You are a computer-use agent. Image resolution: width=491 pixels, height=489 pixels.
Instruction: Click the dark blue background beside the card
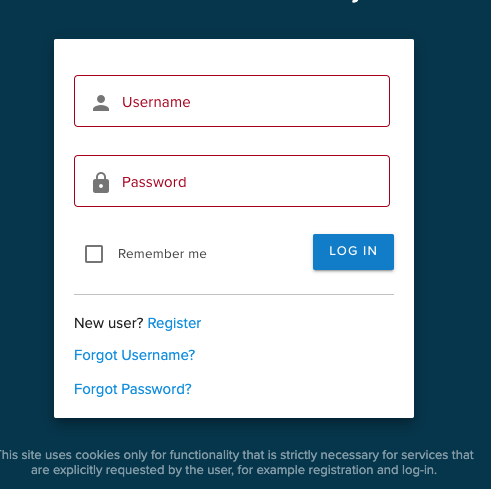[453, 233]
